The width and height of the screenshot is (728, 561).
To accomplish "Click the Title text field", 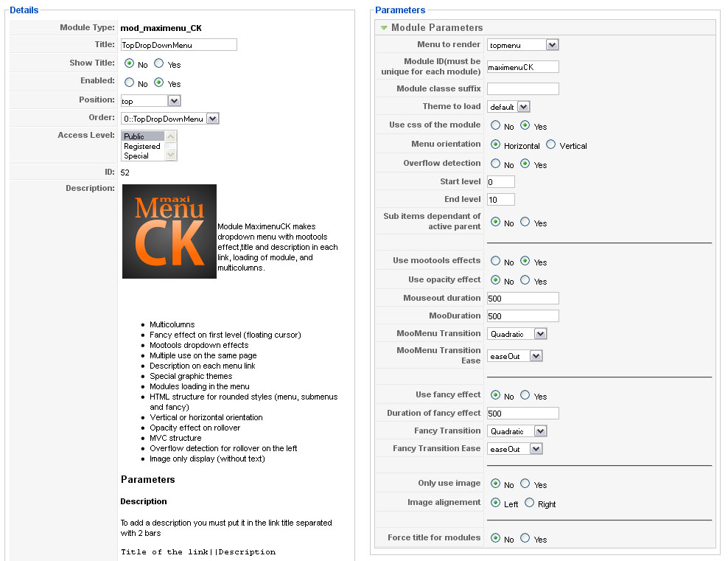I will (178, 45).
